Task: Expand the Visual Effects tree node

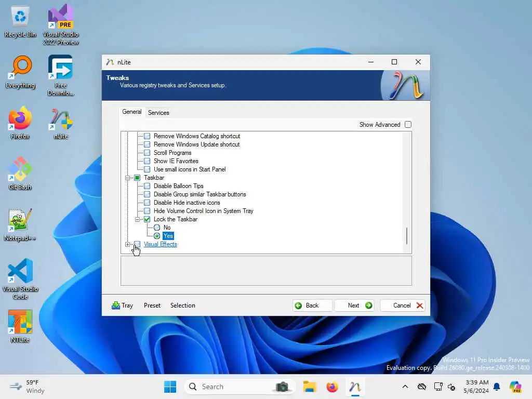Action: point(128,244)
